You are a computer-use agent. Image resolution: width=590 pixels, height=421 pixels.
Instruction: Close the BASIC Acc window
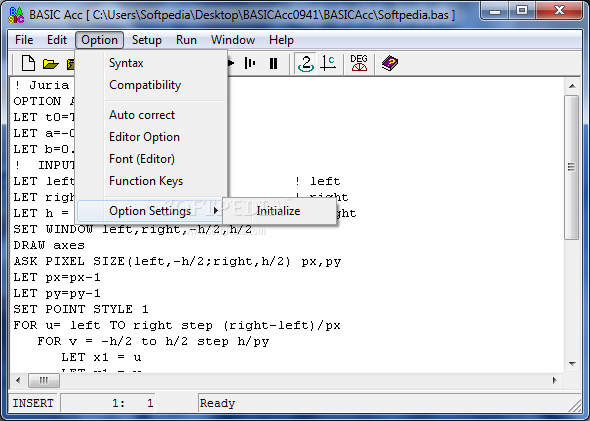coord(559,11)
